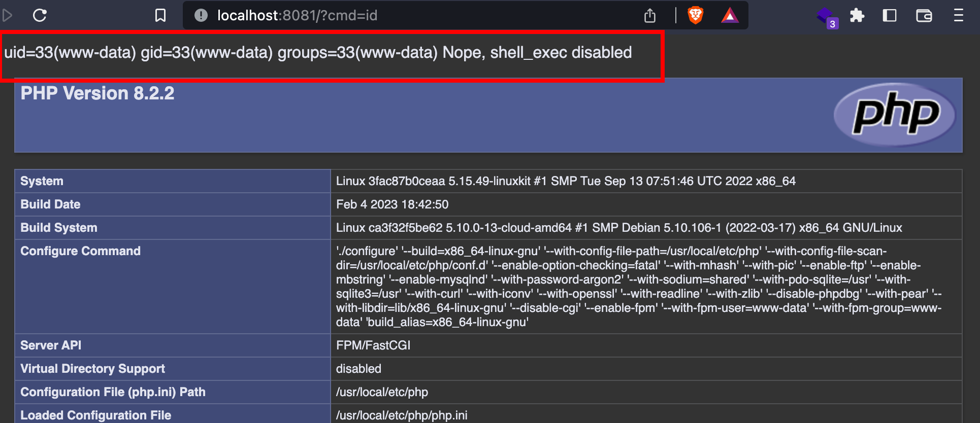Open Brave Shields lion icon

point(696,15)
